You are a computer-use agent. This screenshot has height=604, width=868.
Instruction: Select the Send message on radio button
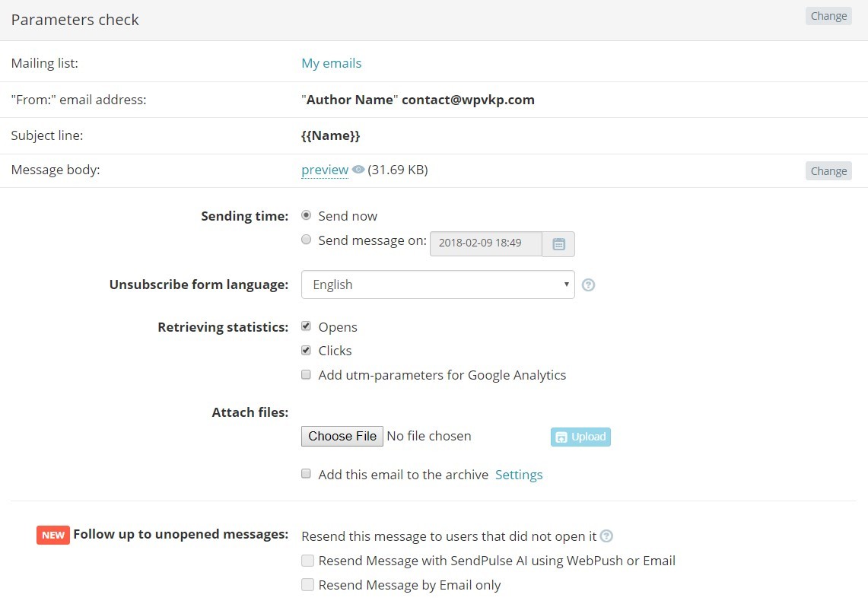[x=306, y=239]
